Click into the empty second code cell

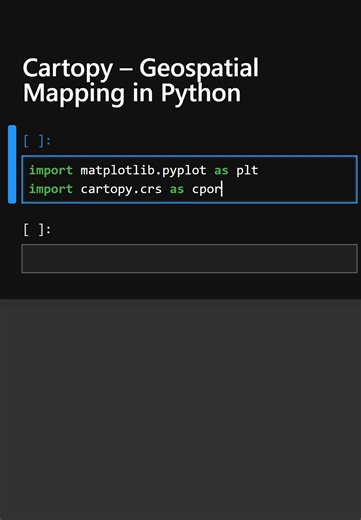189,258
